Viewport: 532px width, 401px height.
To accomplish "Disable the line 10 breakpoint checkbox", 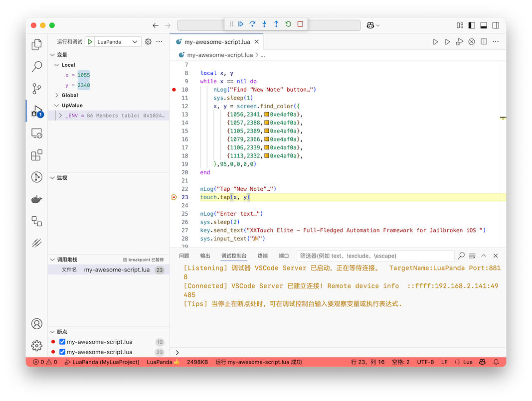I will point(62,342).
